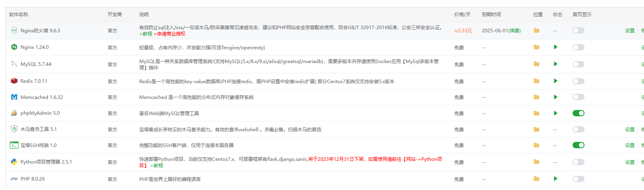Click the software name Redis 7.0.11
Screen dimensions: 644x190
click(34, 81)
